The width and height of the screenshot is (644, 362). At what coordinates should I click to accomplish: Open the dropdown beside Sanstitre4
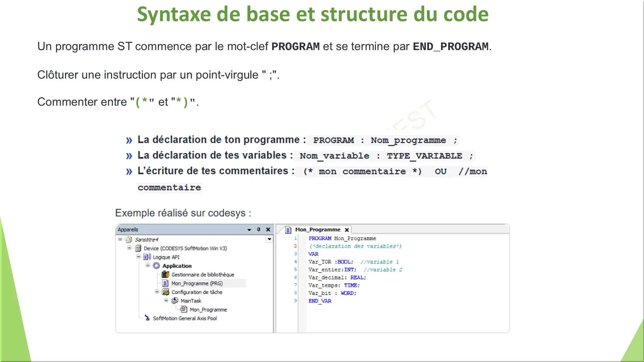[269, 239]
